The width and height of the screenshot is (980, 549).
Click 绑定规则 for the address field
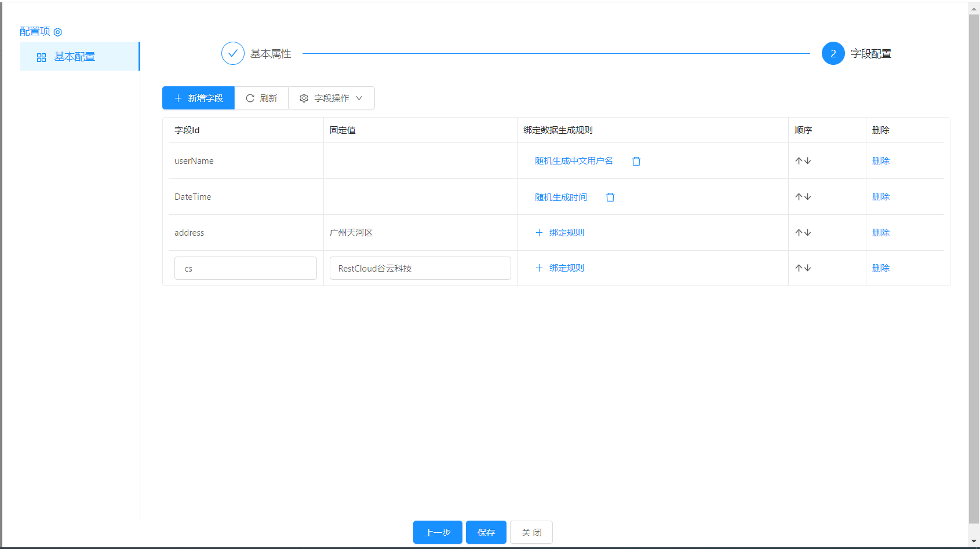point(560,233)
